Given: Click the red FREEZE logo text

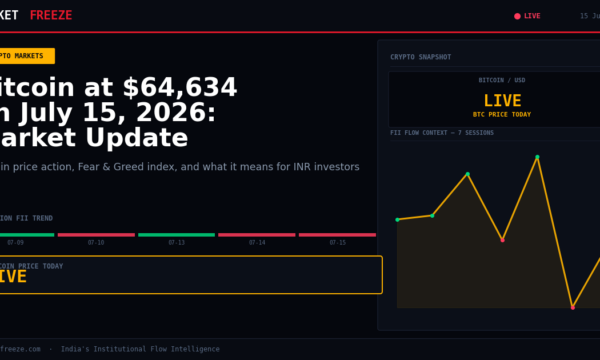Looking at the screenshot, I should click(x=51, y=15).
